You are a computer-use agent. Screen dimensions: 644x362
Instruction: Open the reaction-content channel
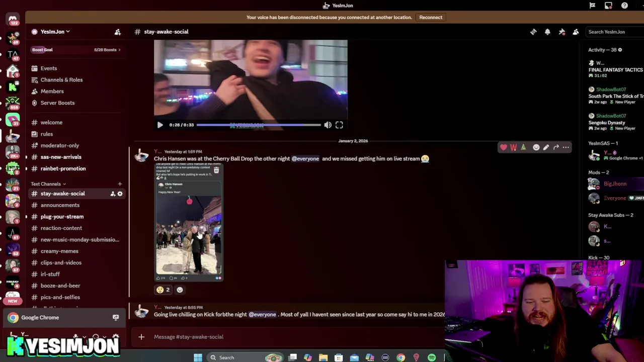(x=61, y=228)
